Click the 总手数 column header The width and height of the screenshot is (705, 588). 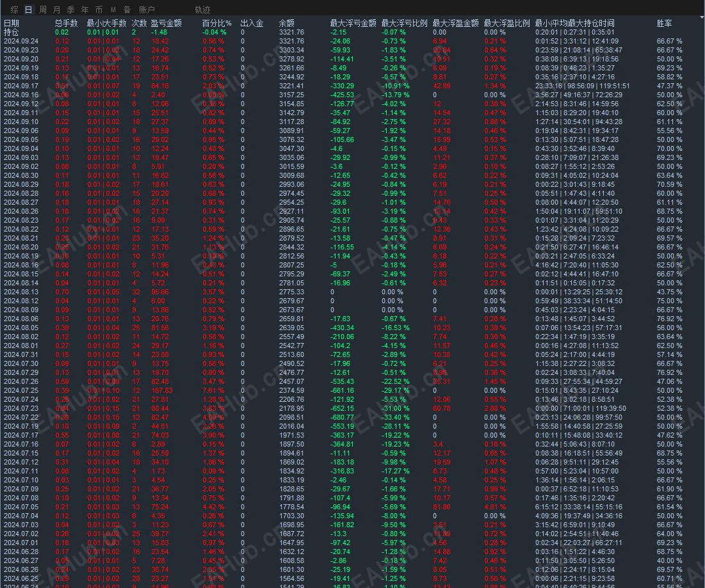pos(67,23)
